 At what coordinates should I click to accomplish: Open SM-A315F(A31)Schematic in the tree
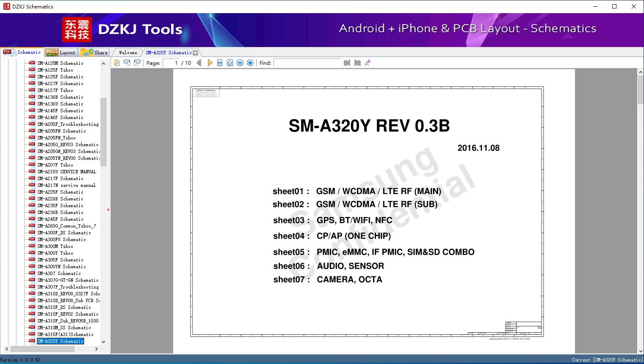65,334
